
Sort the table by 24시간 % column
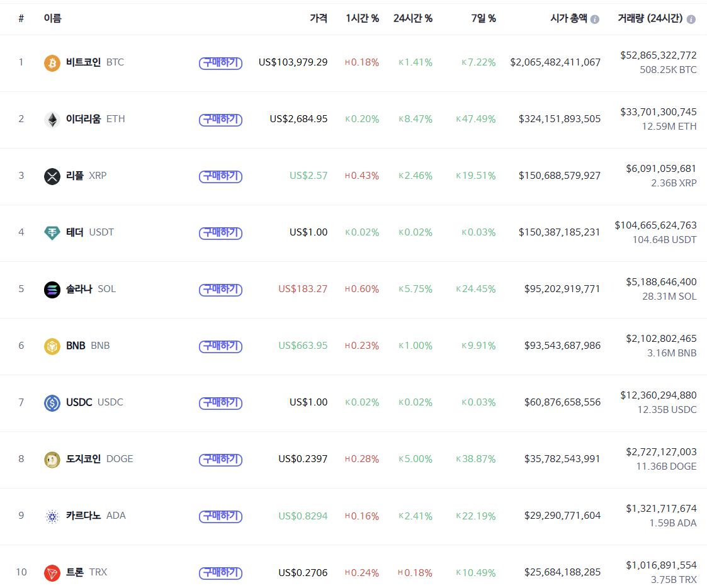point(412,18)
